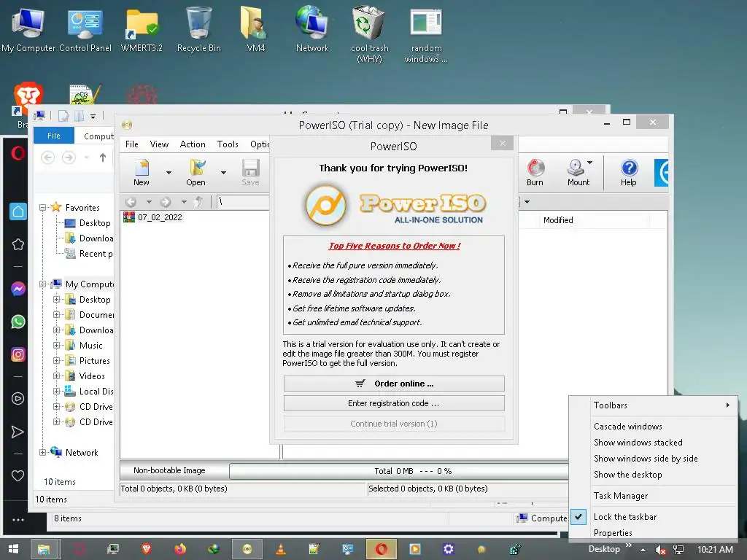This screenshot has height=560, width=747.
Task: Click the send-arrow icon in Opera sidebar
Action: 18,432
